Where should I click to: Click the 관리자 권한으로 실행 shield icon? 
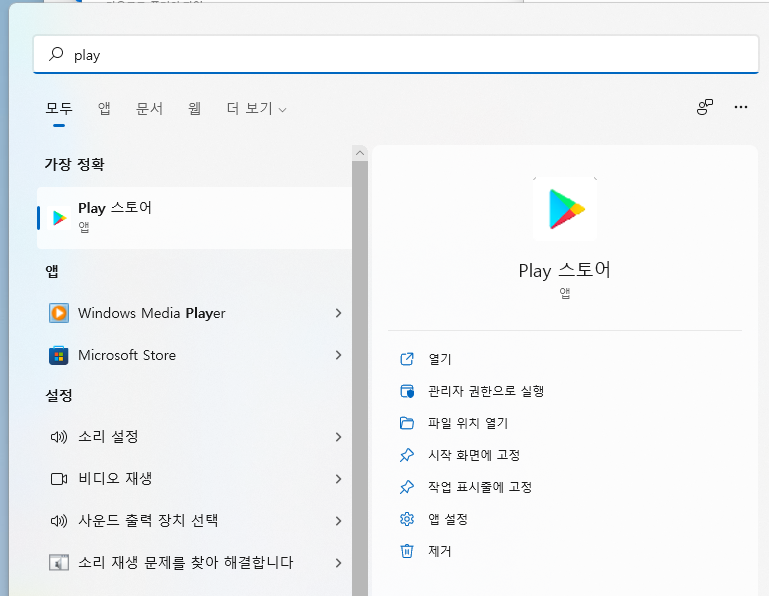click(407, 391)
